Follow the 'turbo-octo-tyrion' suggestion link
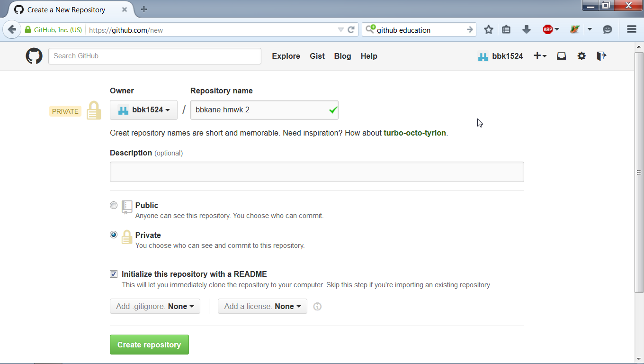 click(415, 133)
